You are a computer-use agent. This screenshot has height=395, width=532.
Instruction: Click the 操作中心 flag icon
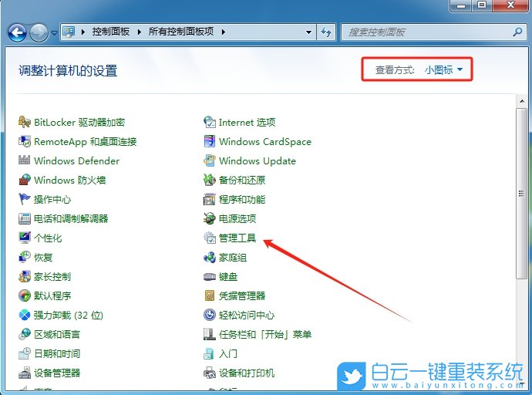click(25, 199)
